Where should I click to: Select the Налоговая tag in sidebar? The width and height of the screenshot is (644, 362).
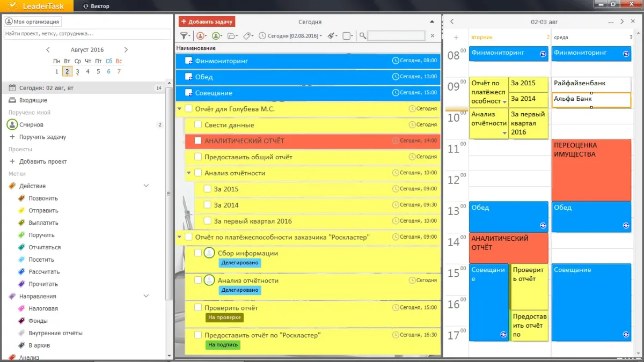click(x=43, y=308)
